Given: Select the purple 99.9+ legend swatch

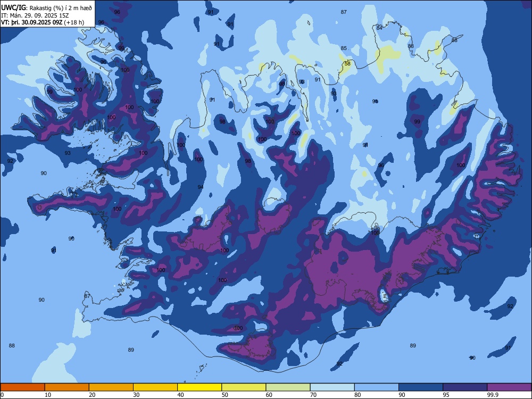Looking at the screenshot, I should point(509,387).
